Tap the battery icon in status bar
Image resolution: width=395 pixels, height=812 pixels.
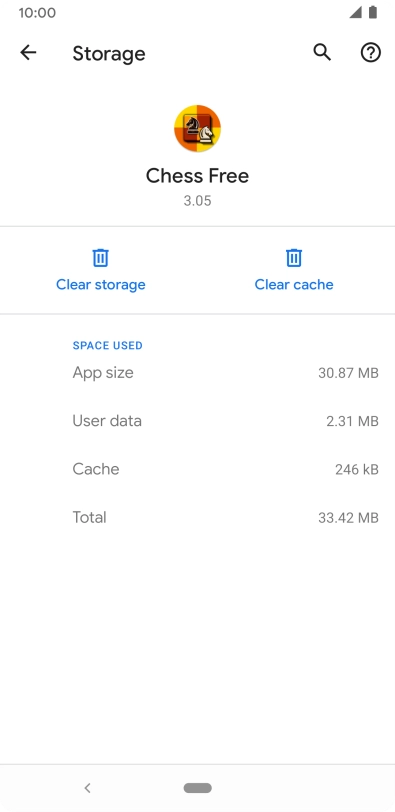(x=373, y=12)
